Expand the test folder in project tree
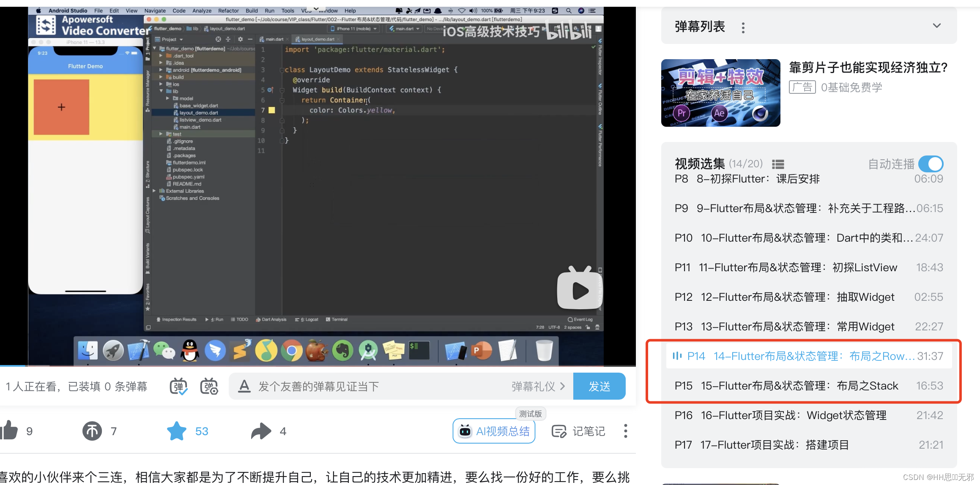Image resolution: width=980 pixels, height=485 pixels. point(161,134)
